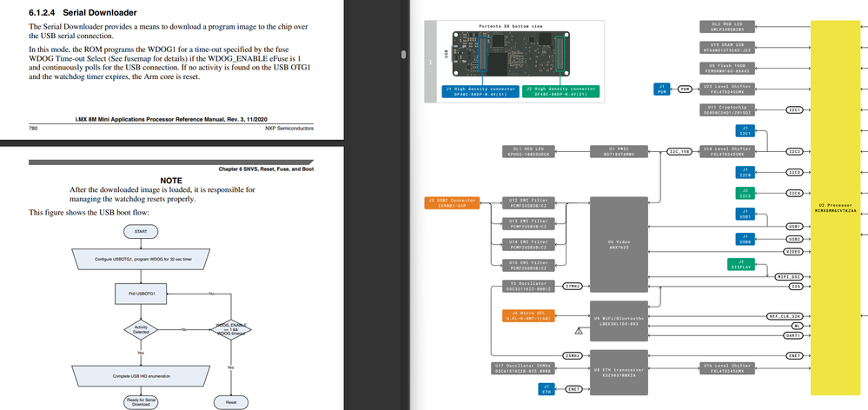Click the MIPI_DSI signal pill
The width and height of the screenshot is (868, 410).
tap(790, 276)
